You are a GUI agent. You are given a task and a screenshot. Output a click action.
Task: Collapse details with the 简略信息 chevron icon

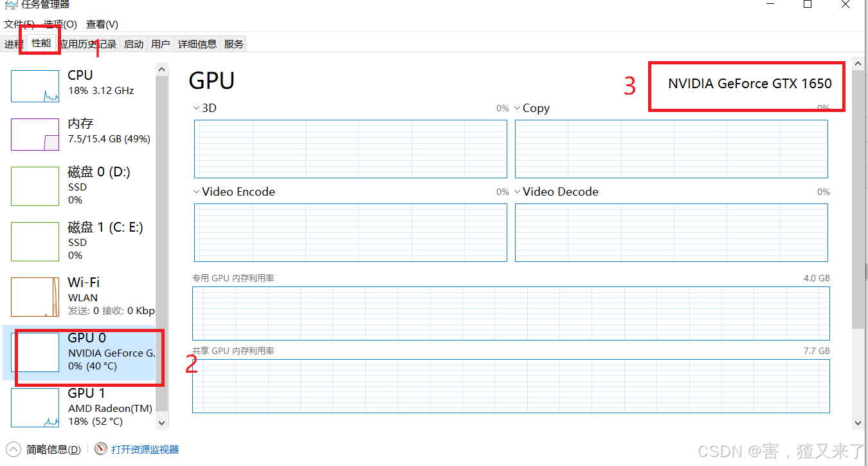(14, 449)
